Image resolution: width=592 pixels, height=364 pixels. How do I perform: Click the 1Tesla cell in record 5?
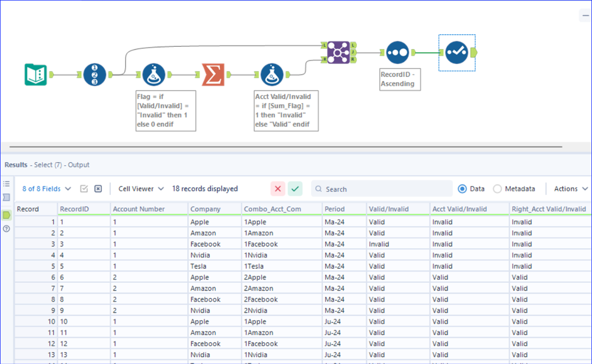(x=281, y=266)
